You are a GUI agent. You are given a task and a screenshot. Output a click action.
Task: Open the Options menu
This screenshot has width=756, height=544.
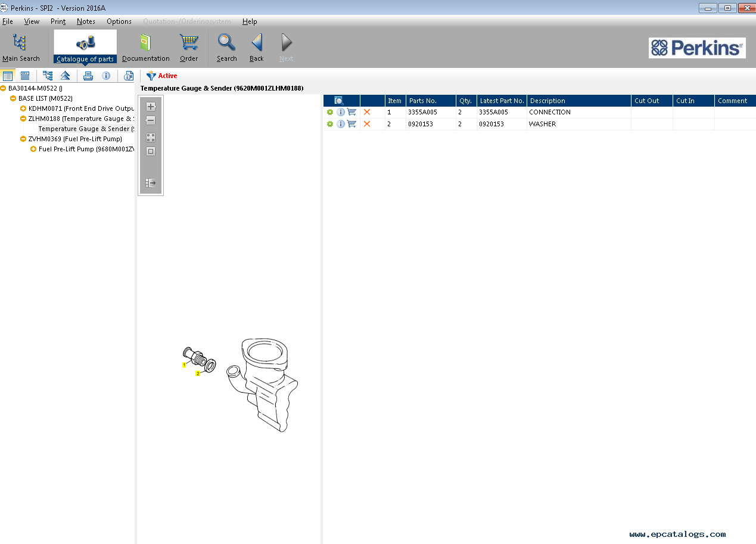(119, 21)
